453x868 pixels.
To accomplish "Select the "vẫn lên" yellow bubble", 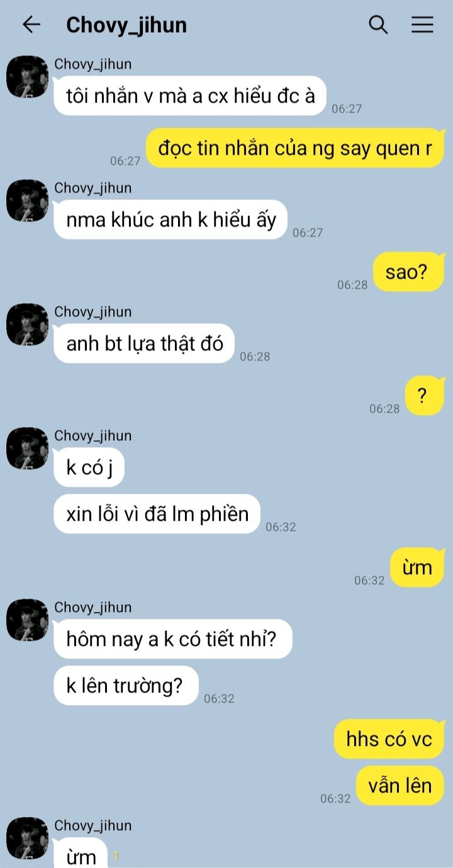I will coord(400,786).
